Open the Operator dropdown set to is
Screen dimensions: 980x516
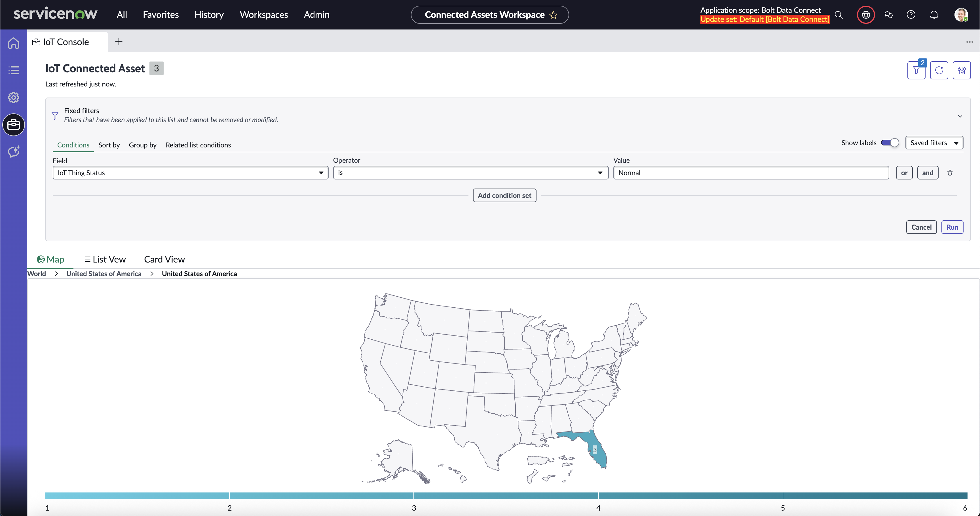471,173
